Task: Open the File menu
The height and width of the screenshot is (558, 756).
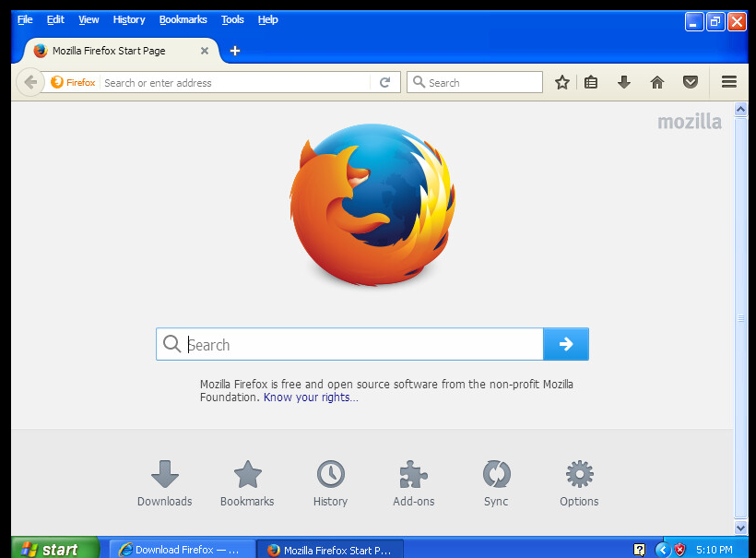Action: tap(25, 19)
